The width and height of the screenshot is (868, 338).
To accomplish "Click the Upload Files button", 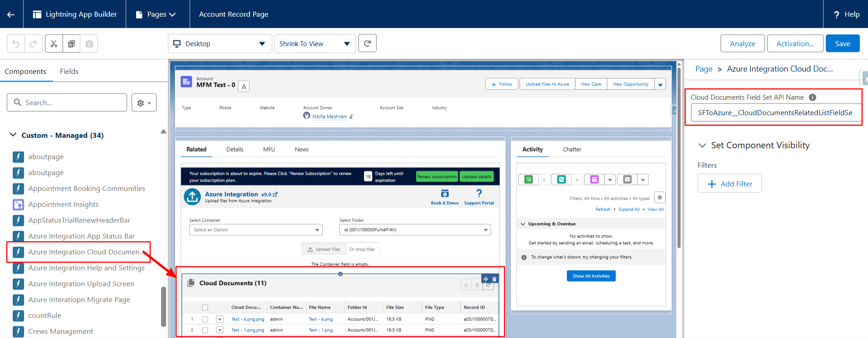I will [324, 249].
